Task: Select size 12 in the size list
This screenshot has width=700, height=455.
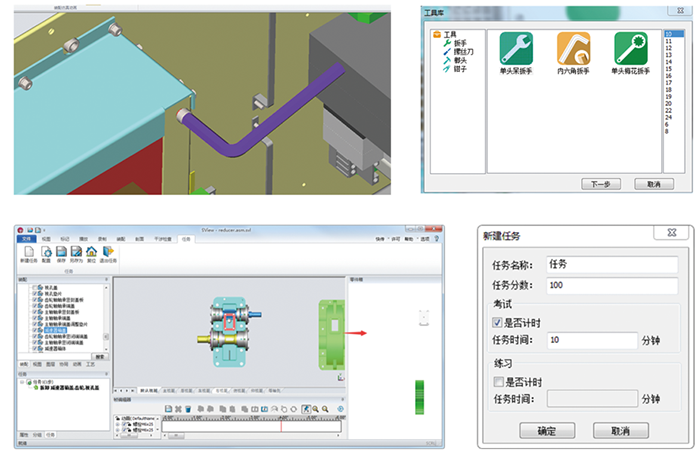Action: click(x=669, y=48)
